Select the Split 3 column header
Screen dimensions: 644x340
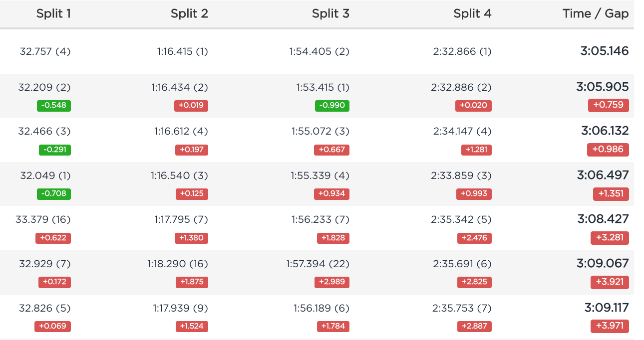(330, 14)
